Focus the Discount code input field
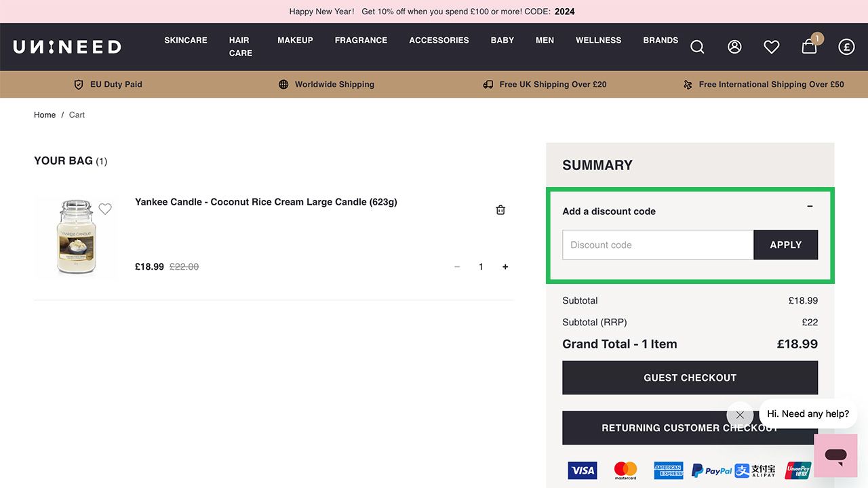Viewport: 868px width, 488px height. pyautogui.click(x=658, y=245)
